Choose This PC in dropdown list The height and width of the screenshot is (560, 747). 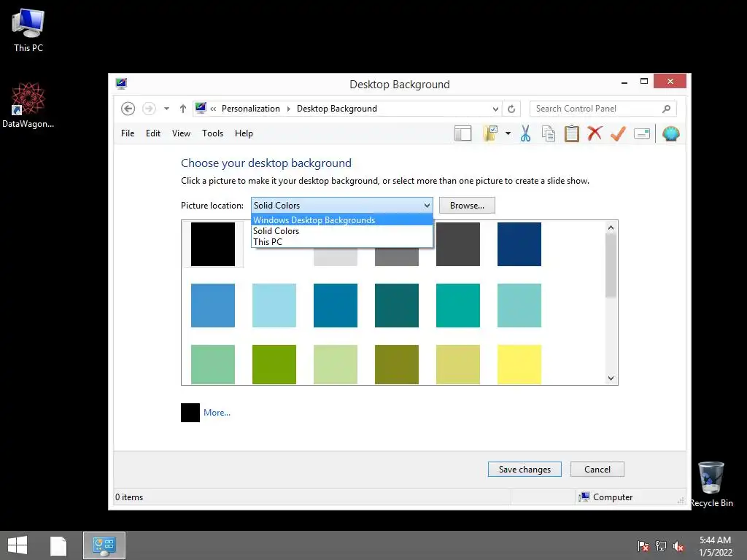[341, 242]
